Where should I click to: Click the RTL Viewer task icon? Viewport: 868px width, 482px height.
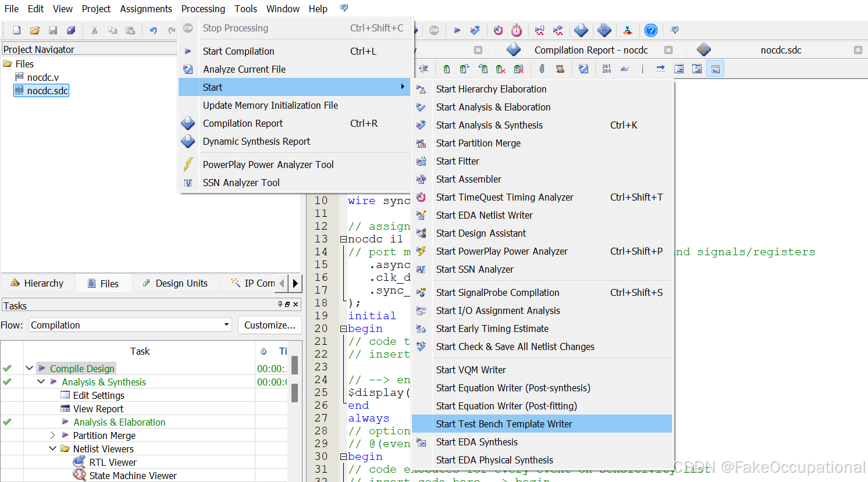coord(79,462)
